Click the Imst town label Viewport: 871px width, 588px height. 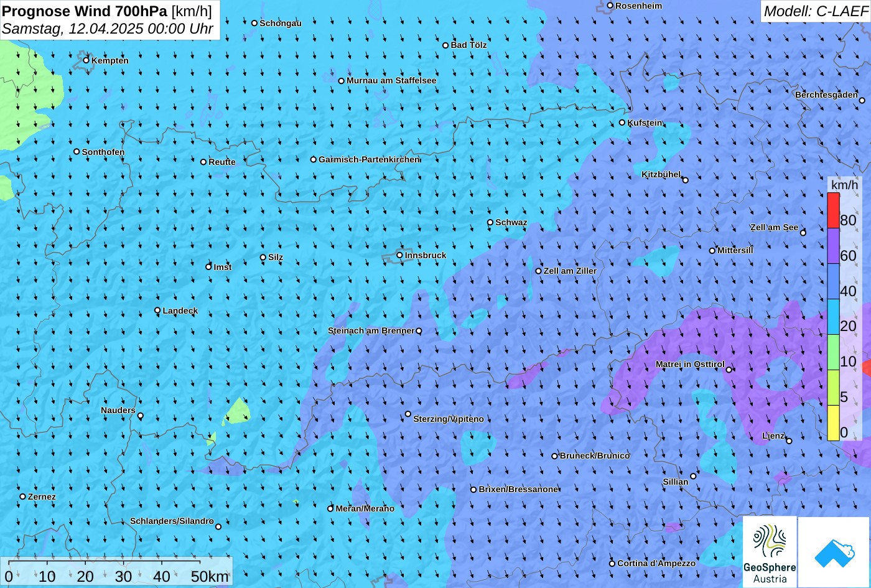[223, 267]
